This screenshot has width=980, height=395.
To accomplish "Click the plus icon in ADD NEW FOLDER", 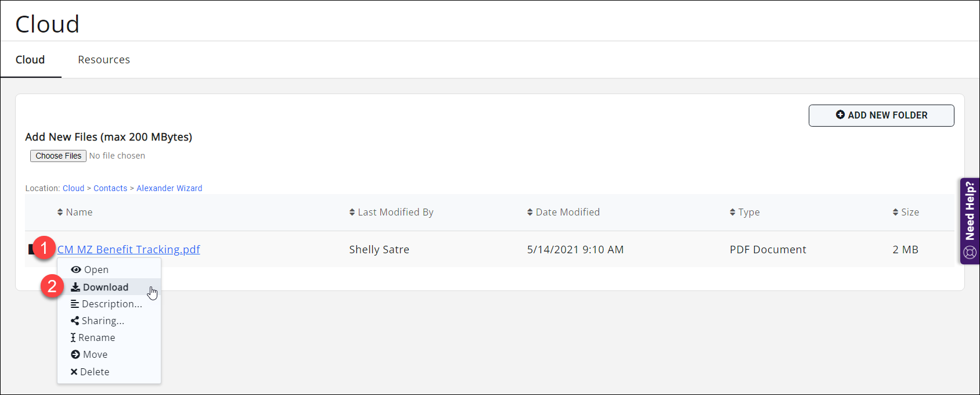I will [x=840, y=114].
